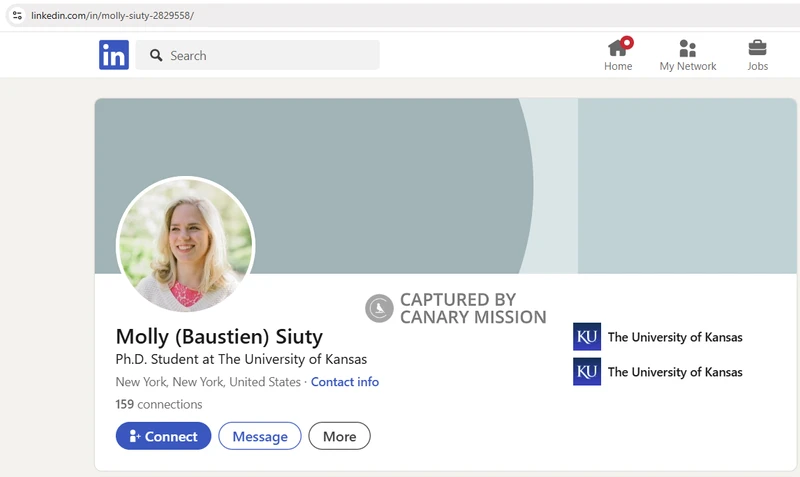Click the site info icon in address bar
This screenshot has width=800, height=477.
click(17, 15)
